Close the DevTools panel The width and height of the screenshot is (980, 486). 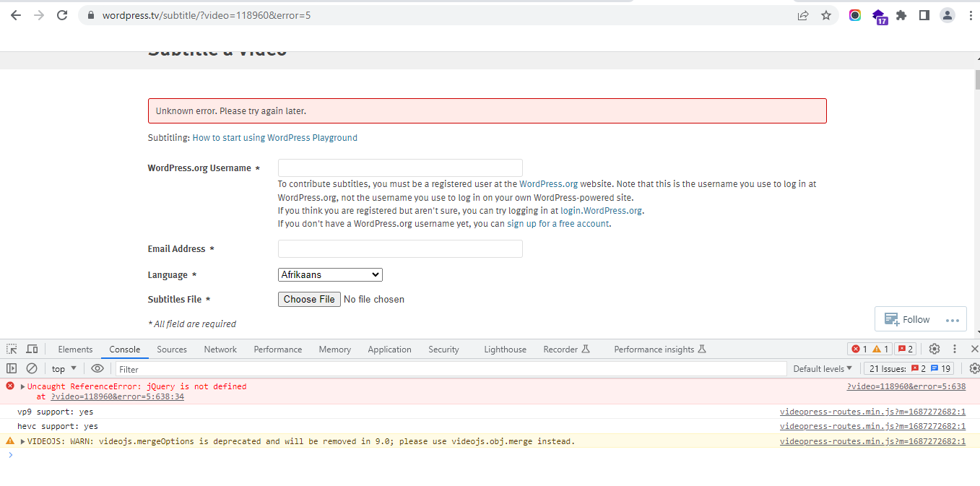(974, 349)
